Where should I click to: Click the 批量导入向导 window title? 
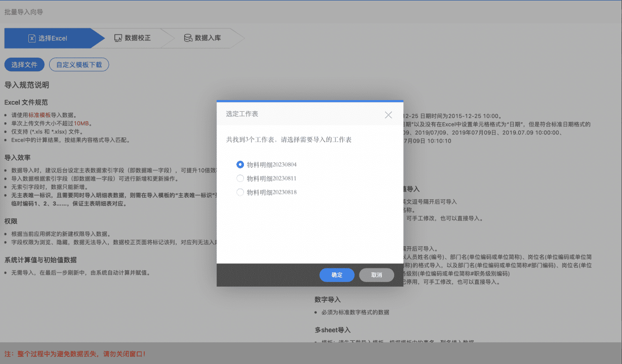coord(24,11)
